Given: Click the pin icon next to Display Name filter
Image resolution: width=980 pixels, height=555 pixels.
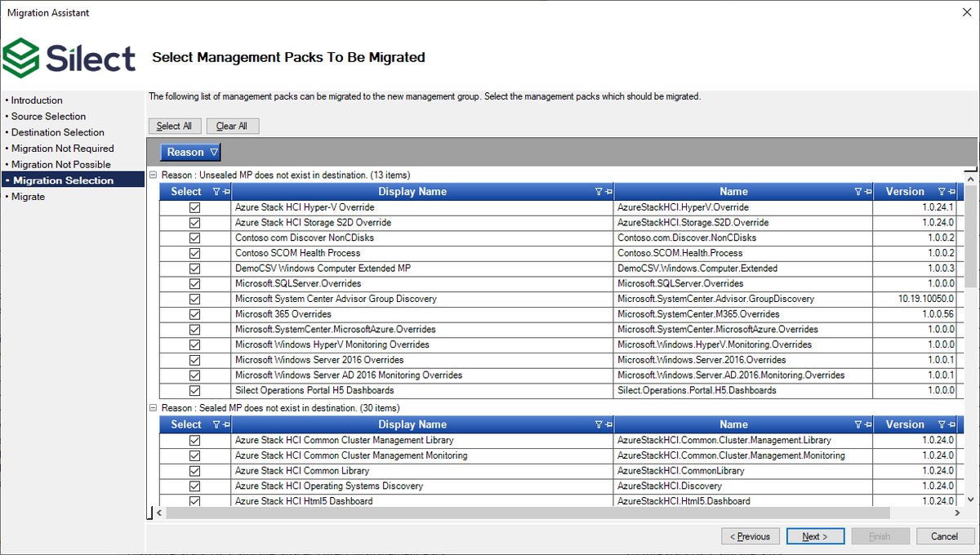Looking at the screenshot, I should pyautogui.click(x=608, y=191).
